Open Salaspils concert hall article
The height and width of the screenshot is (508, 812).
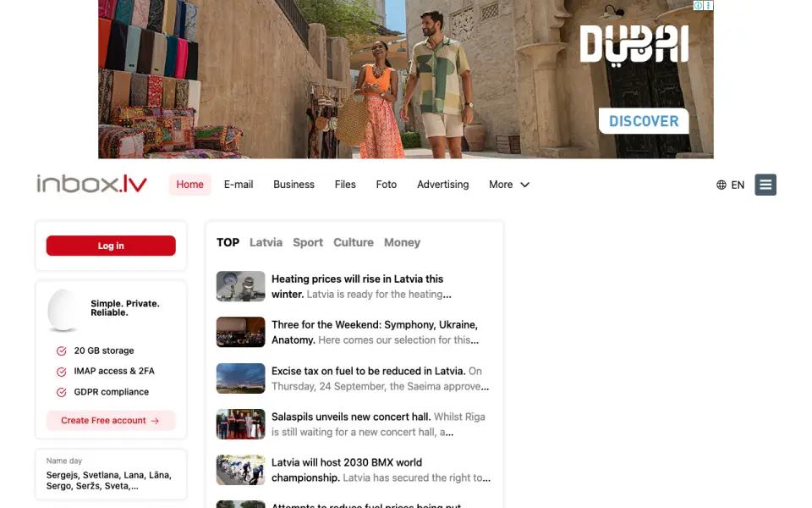[378, 424]
